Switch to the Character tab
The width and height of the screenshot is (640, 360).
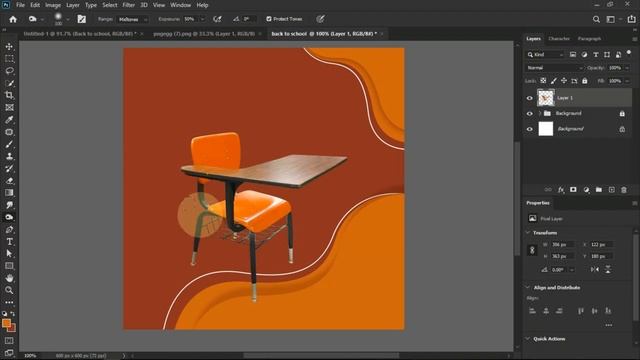click(x=559, y=38)
